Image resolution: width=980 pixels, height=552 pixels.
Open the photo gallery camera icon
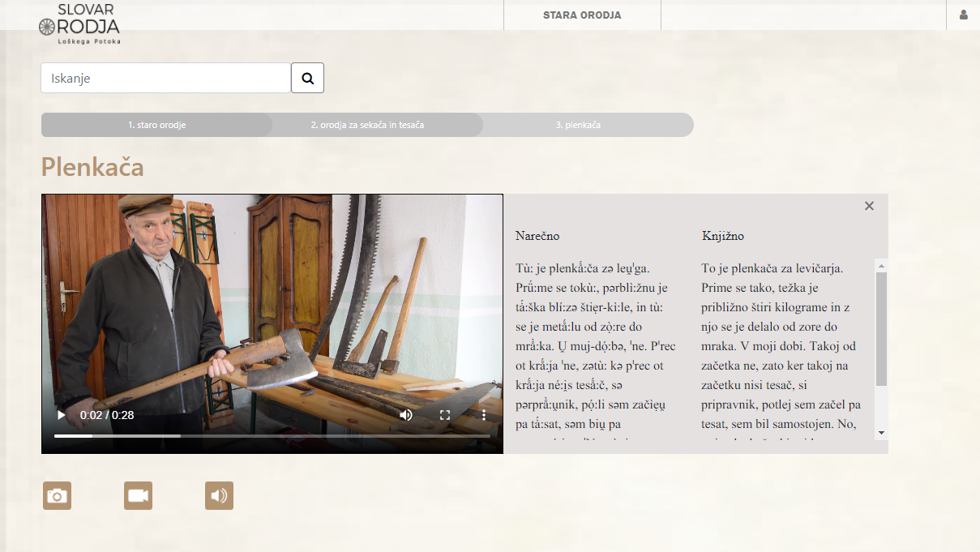[57, 495]
